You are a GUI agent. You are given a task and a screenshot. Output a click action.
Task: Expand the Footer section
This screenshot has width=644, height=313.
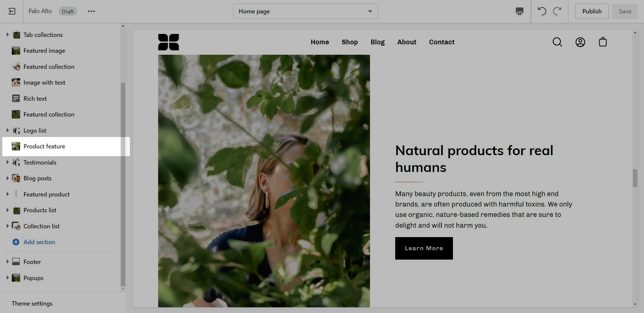(x=8, y=262)
